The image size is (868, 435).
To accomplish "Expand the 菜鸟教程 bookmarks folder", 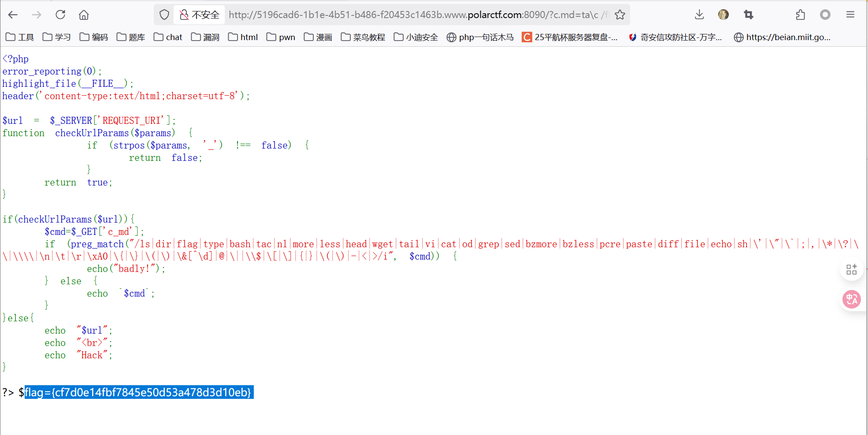I will pyautogui.click(x=363, y=37).
